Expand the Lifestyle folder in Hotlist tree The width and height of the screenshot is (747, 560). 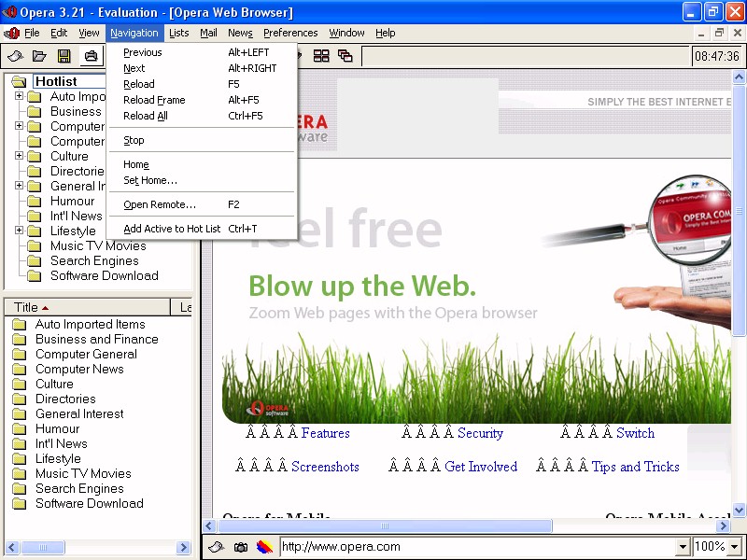[19, 230]
